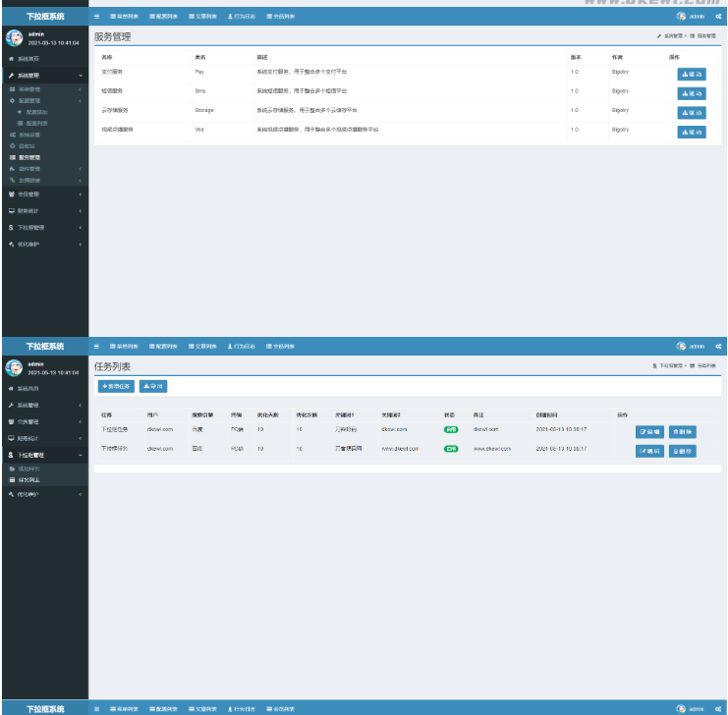
Task: Click 编辑 for the first task row
Action: (648, 431)
